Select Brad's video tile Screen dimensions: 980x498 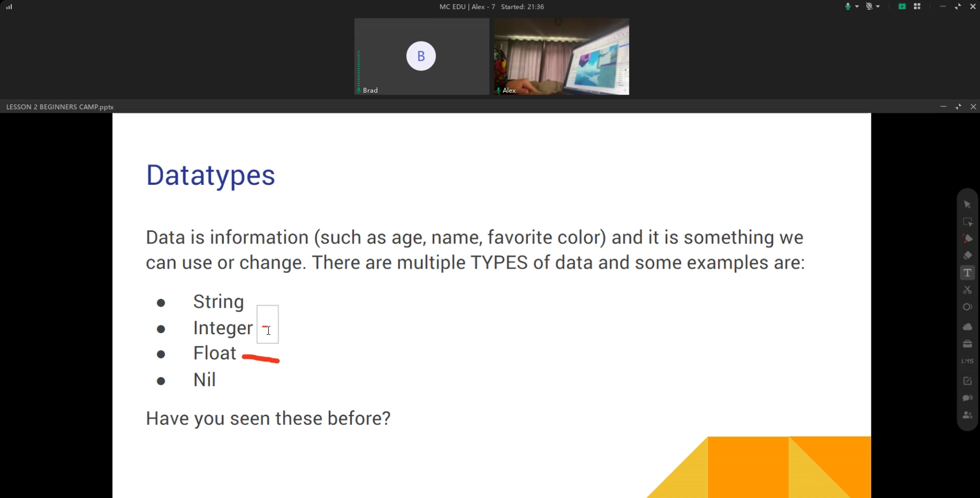pos(421,56)
